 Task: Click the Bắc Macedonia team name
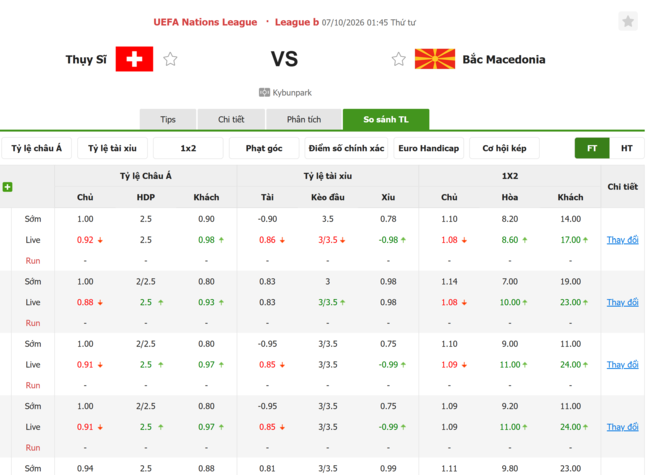pyautogui.click(x=504, y=59)
